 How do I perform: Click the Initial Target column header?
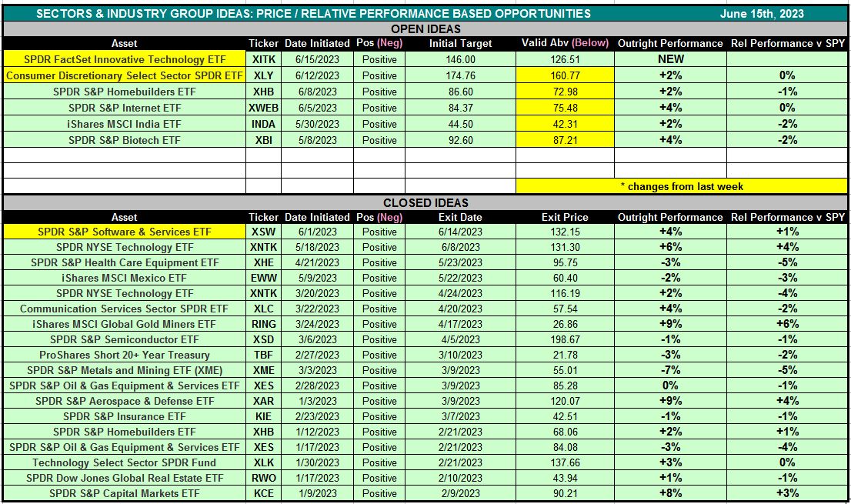[x=460, y=44]
